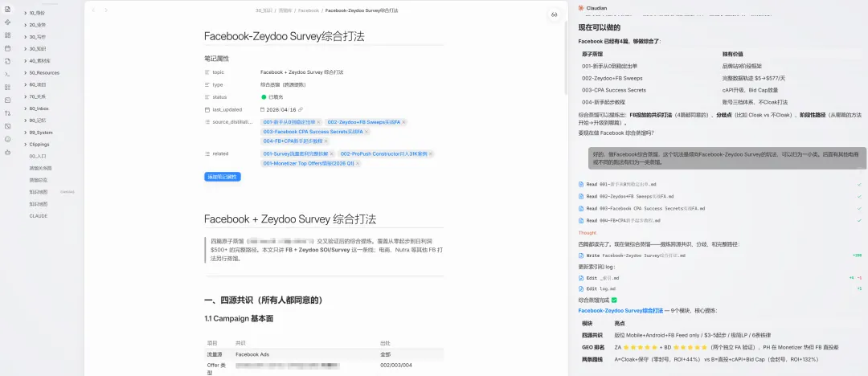
Task: Click the Facebook-Zeydoo Survey breadcrumb title
Action: (x=362, y=10)
